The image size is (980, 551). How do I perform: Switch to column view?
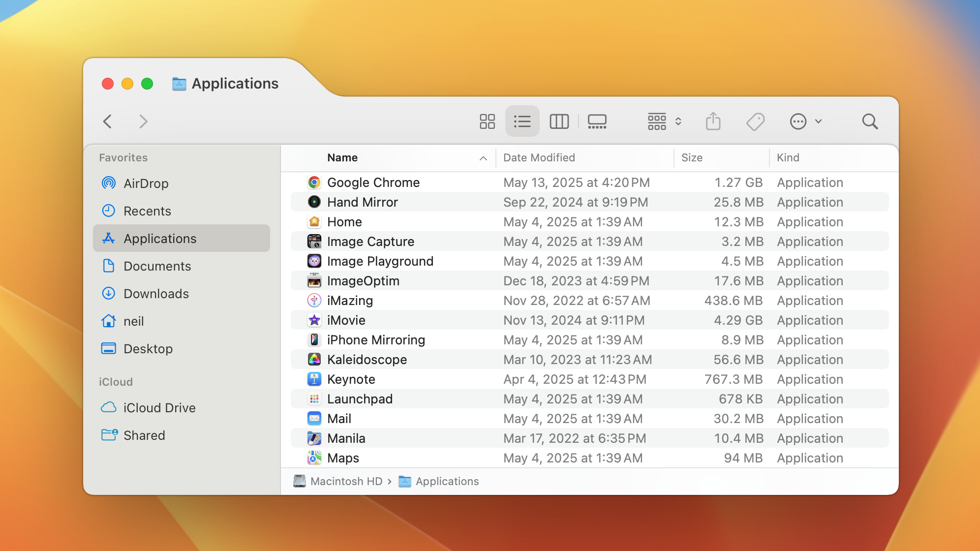[559, 122]
